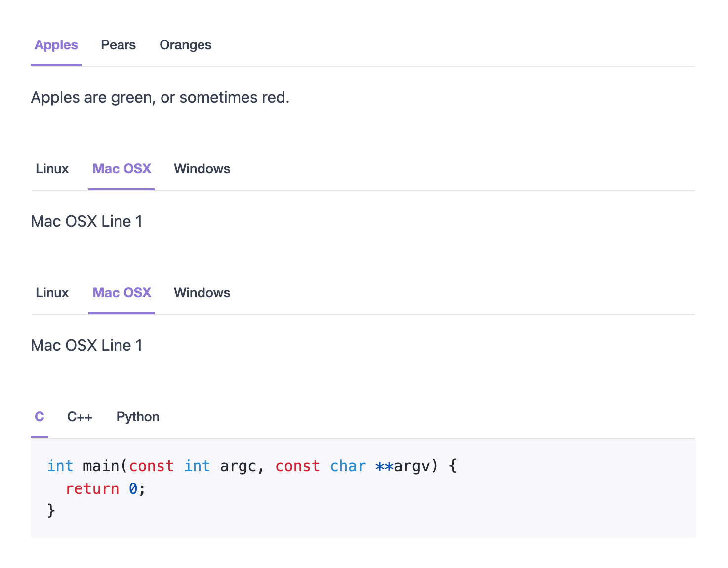Open the Python code tab

tap(138, 417)
